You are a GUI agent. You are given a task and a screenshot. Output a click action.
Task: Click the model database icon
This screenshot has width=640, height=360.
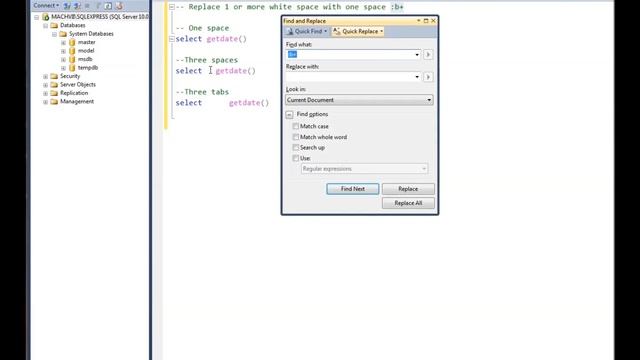pos(72,51)
